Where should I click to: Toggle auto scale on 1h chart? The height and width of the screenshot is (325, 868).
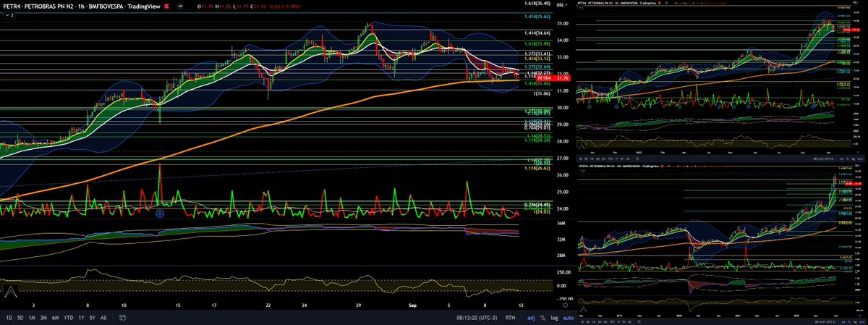(x=567, y=317)
